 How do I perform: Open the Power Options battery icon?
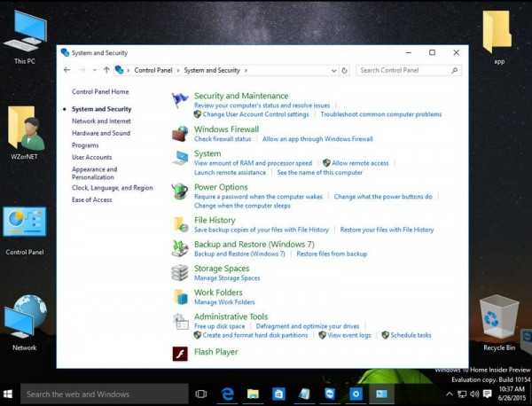(x=180, y=191)
